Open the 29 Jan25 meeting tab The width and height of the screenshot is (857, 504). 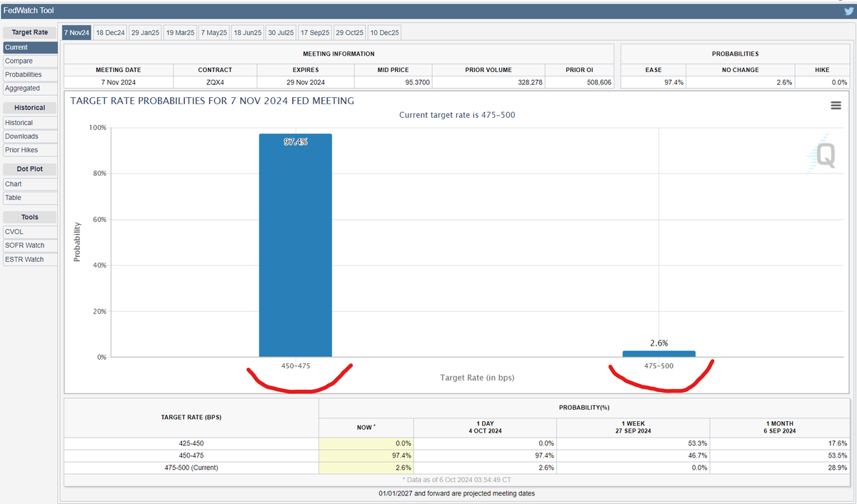click(x=145, y=33)
